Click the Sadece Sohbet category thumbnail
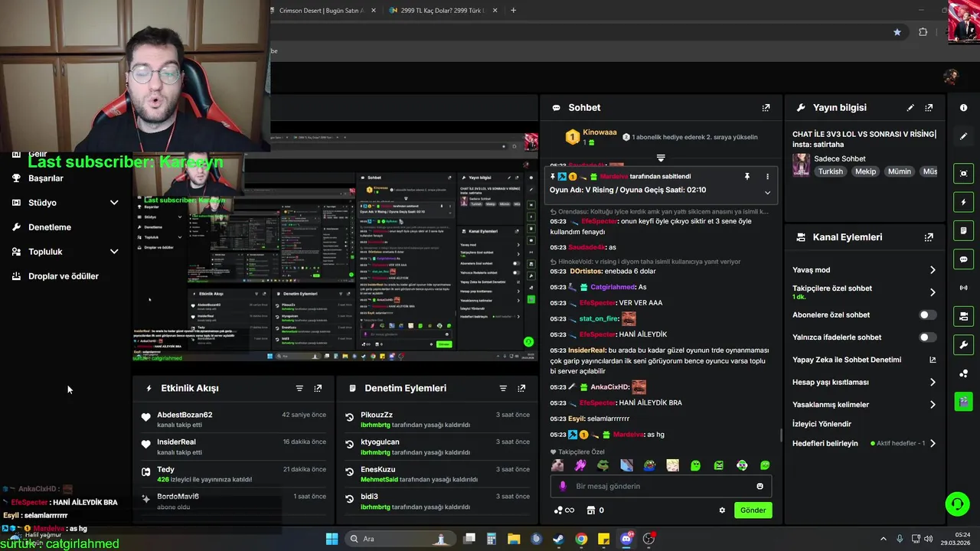Screen dimensions: 980x551 tap(801, 165)
